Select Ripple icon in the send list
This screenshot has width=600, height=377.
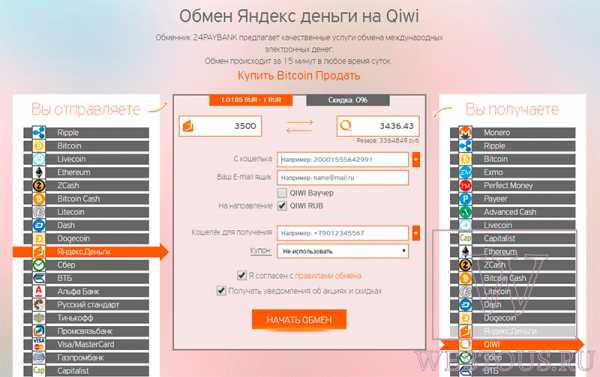point(39,133)
